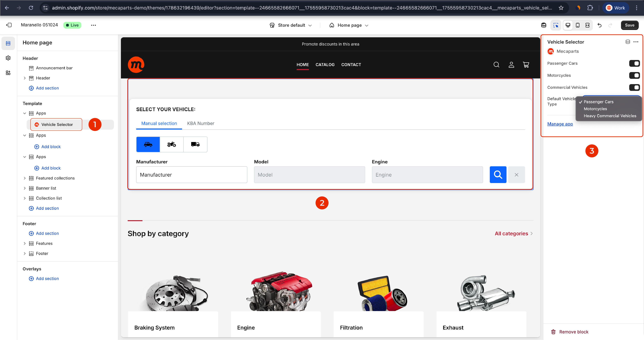Click the Save button
Viewport: 644px width, 340px height.
tap(629, 25)
